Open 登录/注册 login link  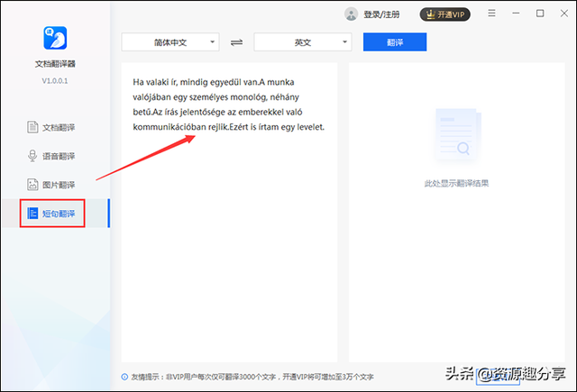pyautogui.click(x=381, y=14)
